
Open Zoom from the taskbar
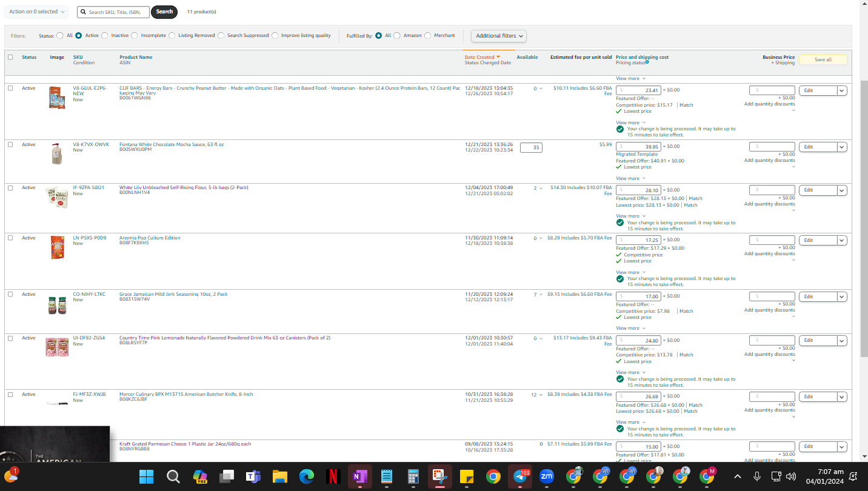[547, 476]
